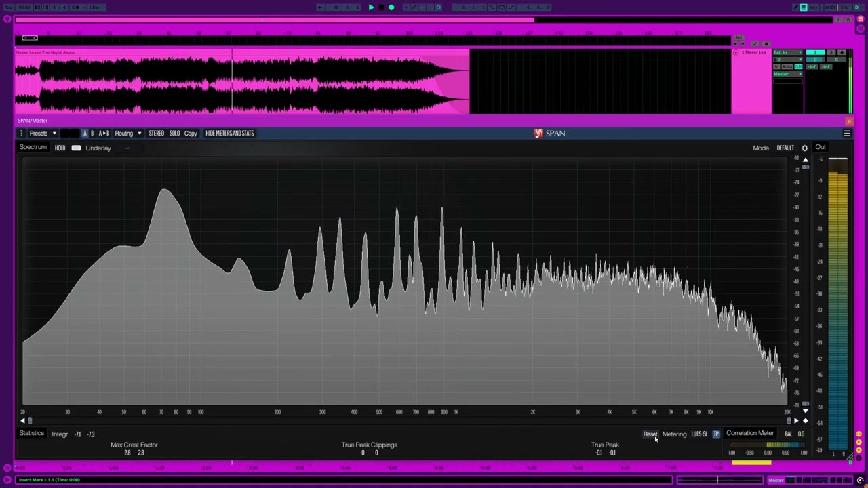Open the Master output dropdown
The image size is (868, 488).
point(788,74)
